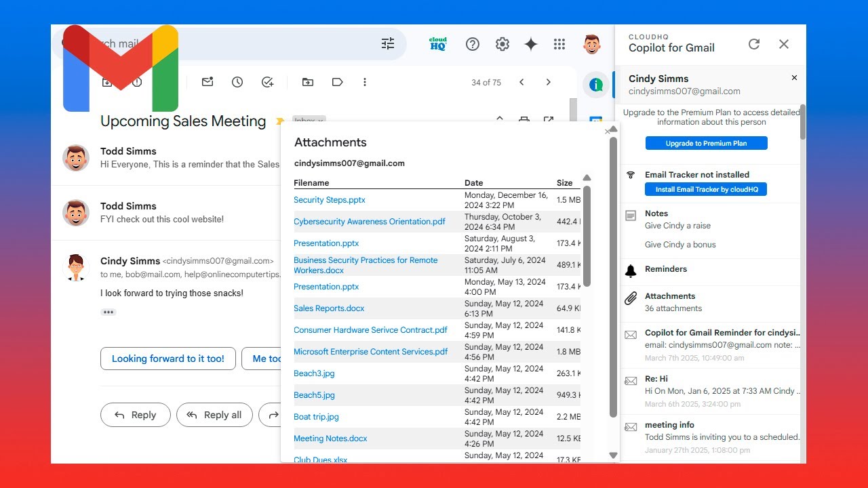Click the Notes icon in Copilot panel
868x488 pixels.
coord(631,216)
